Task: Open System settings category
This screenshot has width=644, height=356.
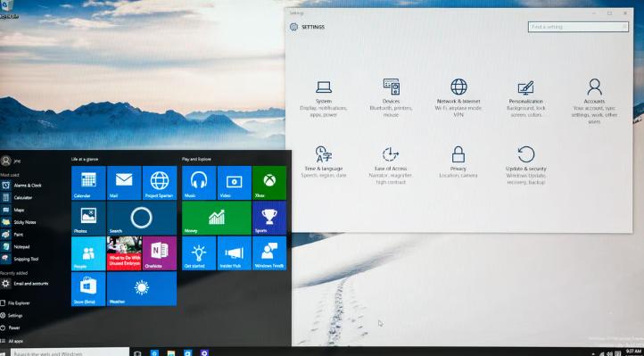Action: click(x=324, y=98)
